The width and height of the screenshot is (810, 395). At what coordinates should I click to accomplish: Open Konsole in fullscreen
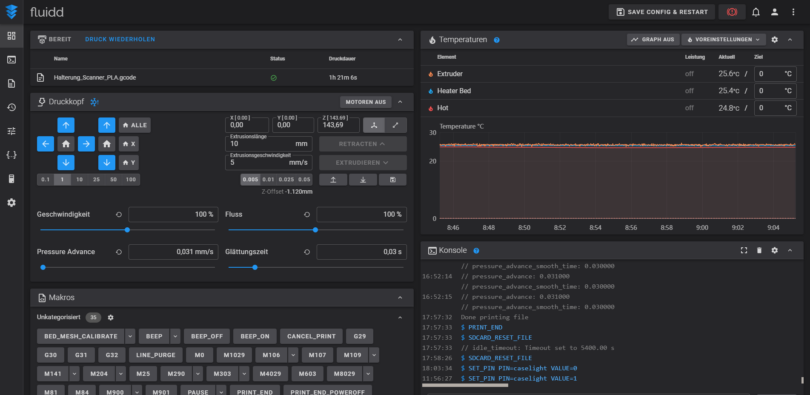[744, 250]
